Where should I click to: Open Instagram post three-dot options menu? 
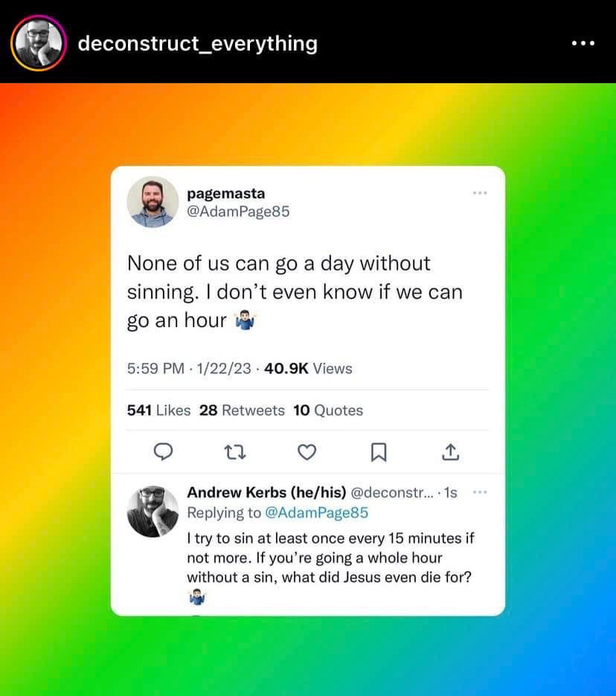583,43
